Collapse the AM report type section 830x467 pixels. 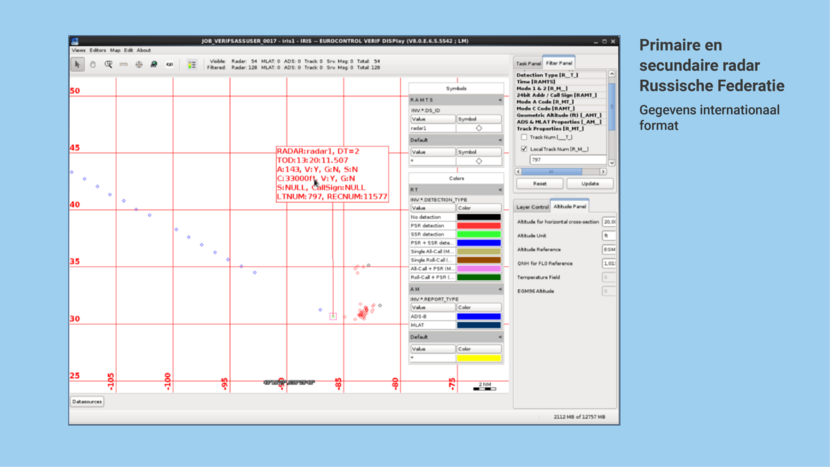point(500,289)
